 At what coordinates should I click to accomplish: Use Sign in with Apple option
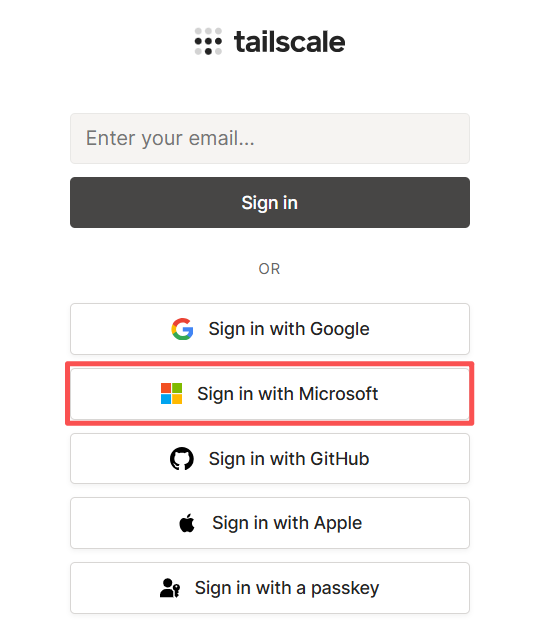[x=270, y=523]
